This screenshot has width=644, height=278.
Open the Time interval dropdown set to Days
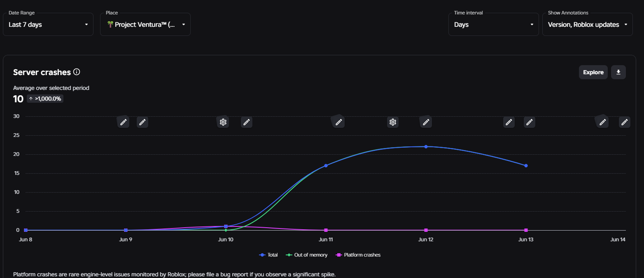pyautogui.click(x=494, y=24)
